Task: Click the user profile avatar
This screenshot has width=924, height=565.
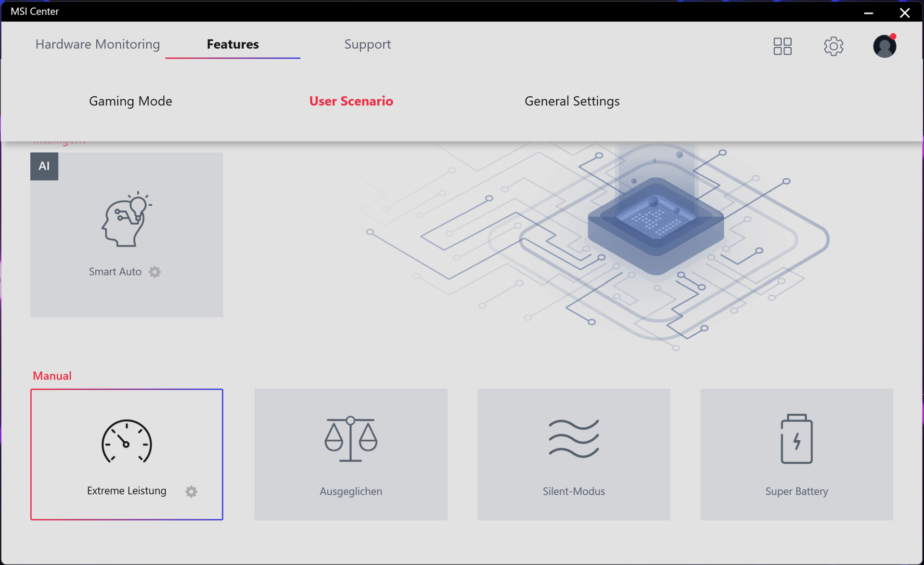Action: coord(884,46)
